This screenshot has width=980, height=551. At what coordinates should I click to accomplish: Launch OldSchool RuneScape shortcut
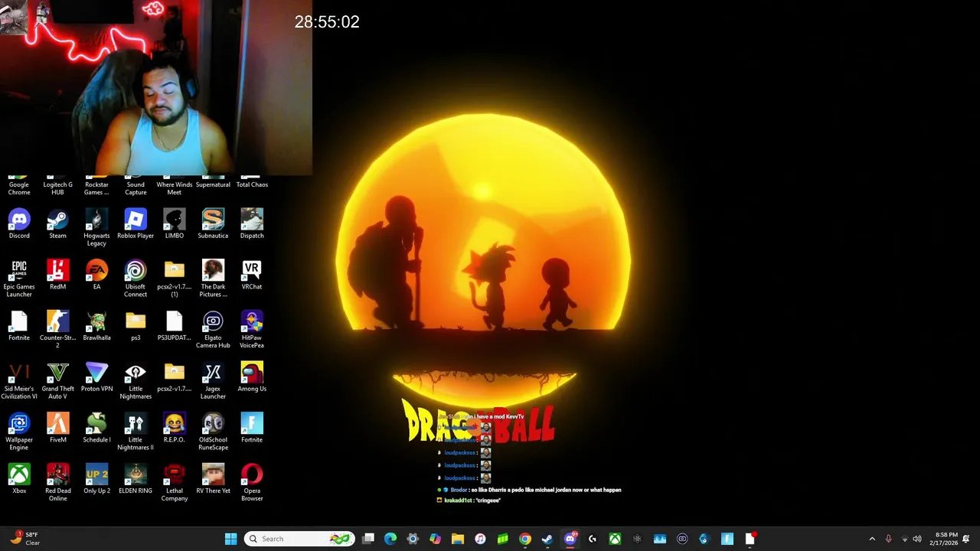213,432
